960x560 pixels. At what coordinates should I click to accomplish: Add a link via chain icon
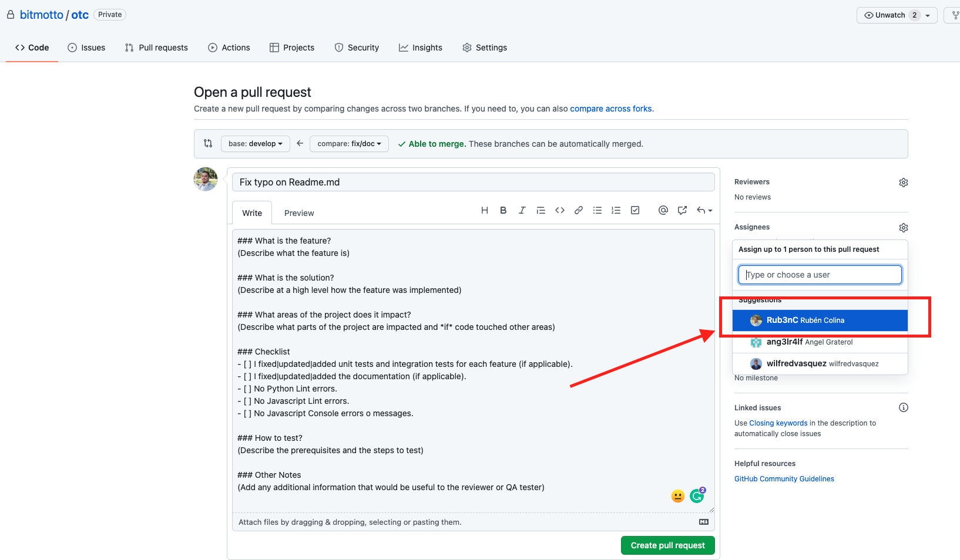[579, 210]
